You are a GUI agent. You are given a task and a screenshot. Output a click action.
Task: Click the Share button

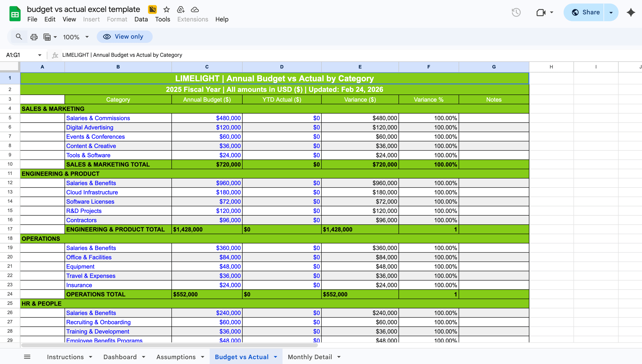pyautogui.click(x=590, y=12)
